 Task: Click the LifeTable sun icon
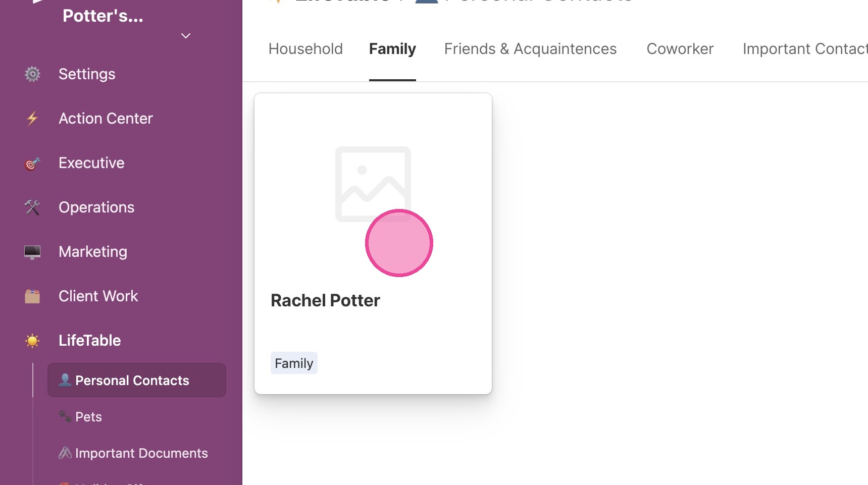click(32, 341)
